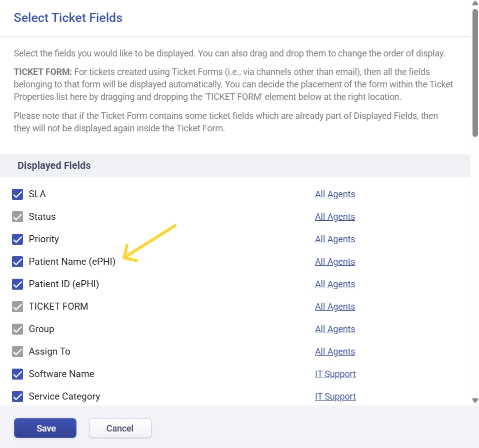Uncheck the Service Category checkbox
Viewport: 479px width, 448px height.
tap(17, 397)
